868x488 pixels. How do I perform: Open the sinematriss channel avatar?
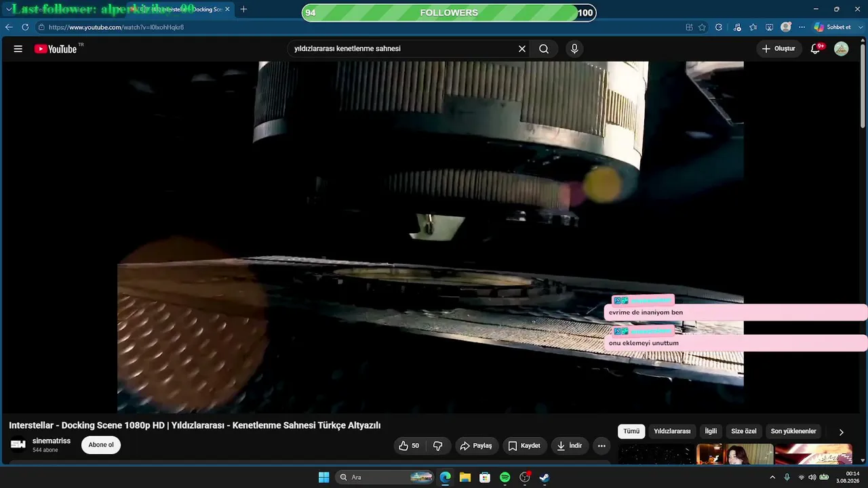point(18,445)
